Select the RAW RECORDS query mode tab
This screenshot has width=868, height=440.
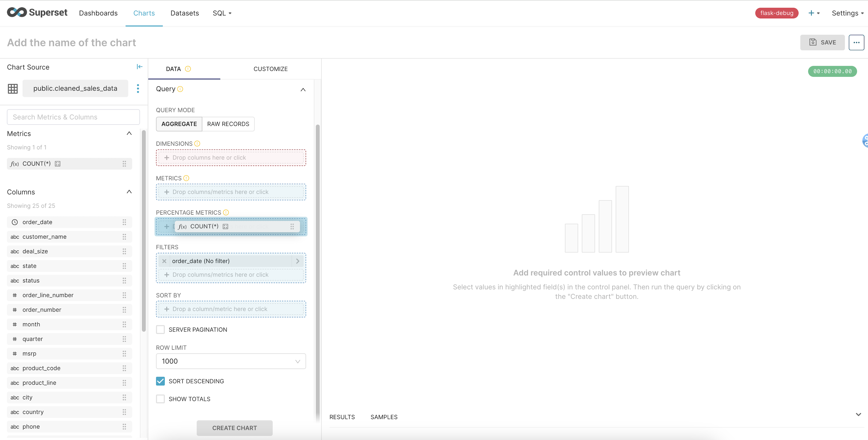click(228, 124)
